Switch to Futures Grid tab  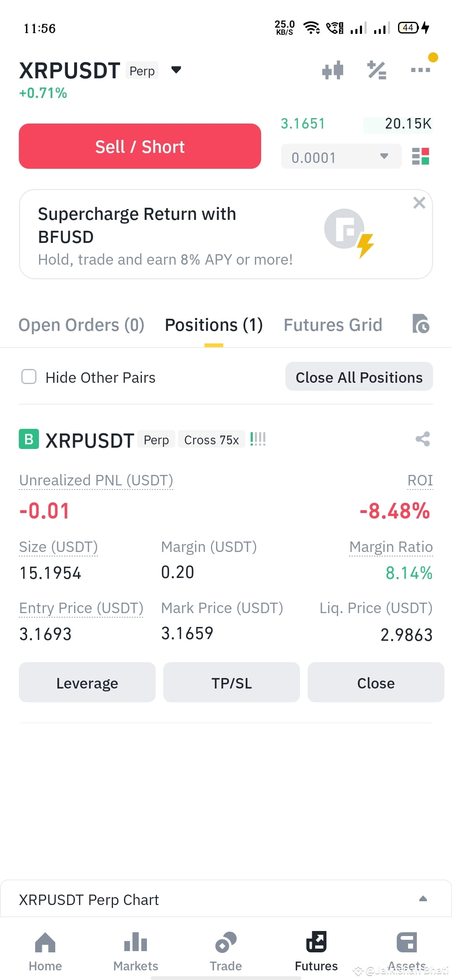point(333,325)
